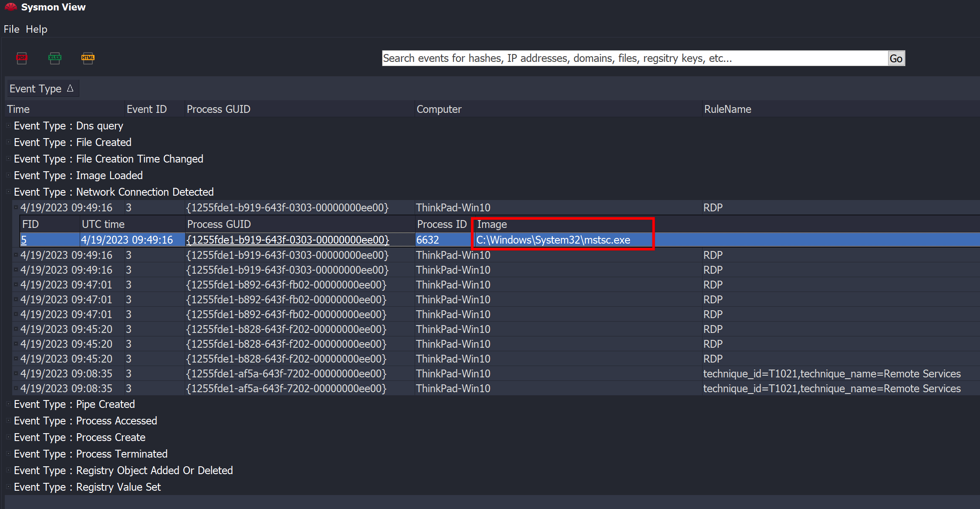Click the FID detail column header
The width and height of the screenshot is (980, 509).
tap(50, 224)
